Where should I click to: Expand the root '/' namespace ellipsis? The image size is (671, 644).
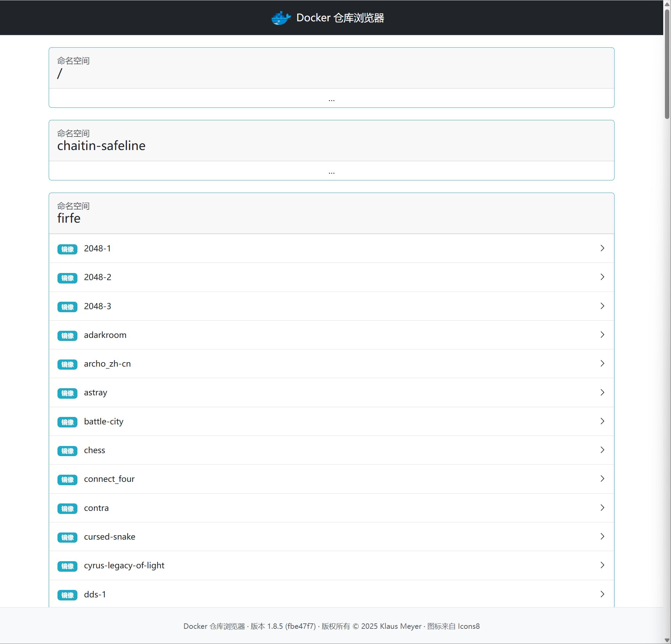(331, 99)
